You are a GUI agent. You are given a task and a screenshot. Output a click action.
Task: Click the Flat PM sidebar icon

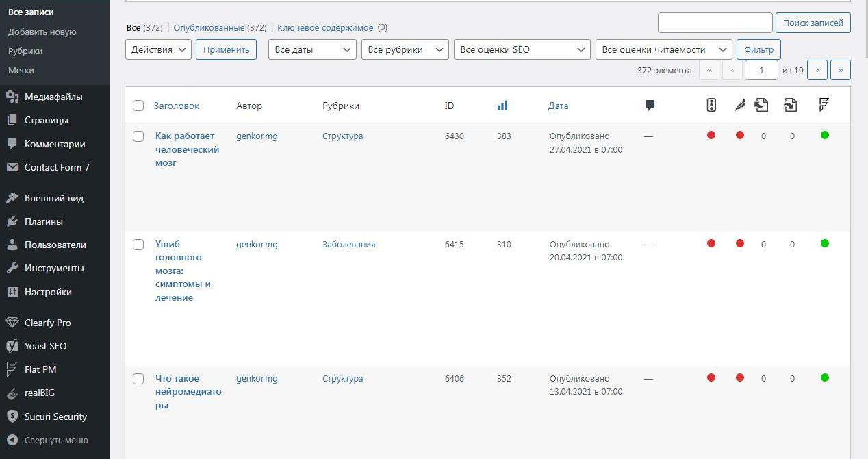[x=12, y=369]
